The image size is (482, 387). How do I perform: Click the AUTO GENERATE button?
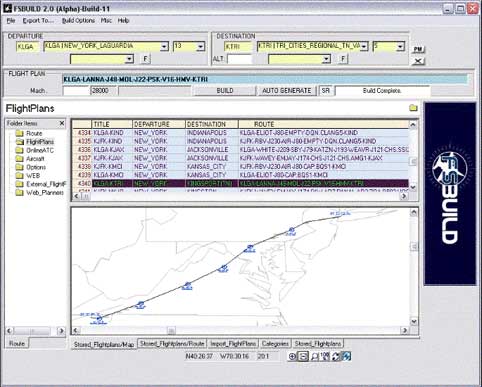[287, 91]
